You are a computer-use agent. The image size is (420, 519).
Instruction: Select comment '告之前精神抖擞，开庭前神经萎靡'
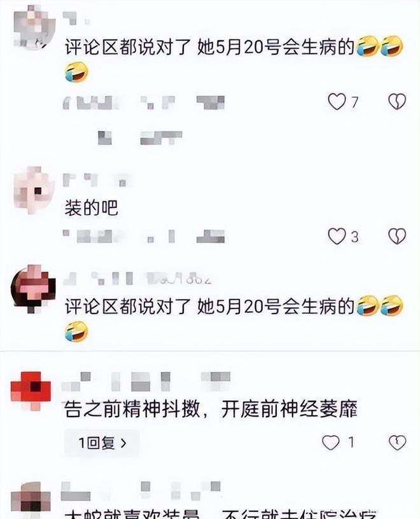pos(211,409)
